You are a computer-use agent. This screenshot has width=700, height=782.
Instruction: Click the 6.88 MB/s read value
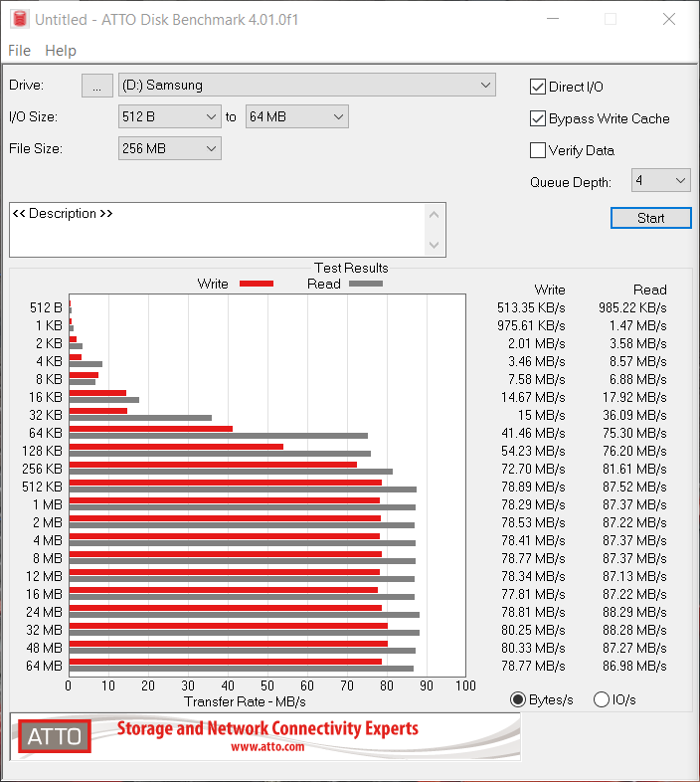(x=638, y=379)
